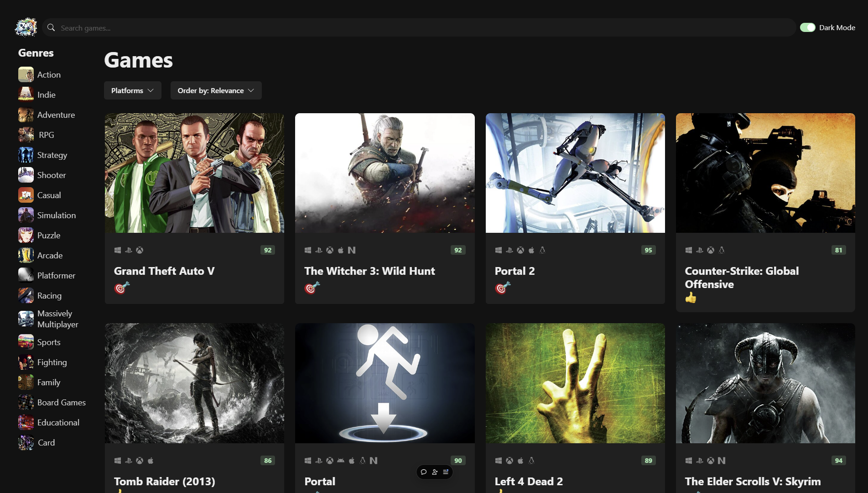Image resolution: width=868 pixels, height=493 pixels.
Task: Click the Nintendo icon on The Witcher 3 card
Action: (352, 250)
